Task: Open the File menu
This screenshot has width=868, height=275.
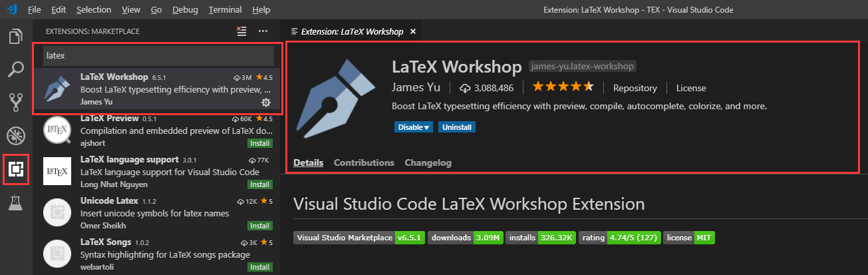Action: click(35, 10)
